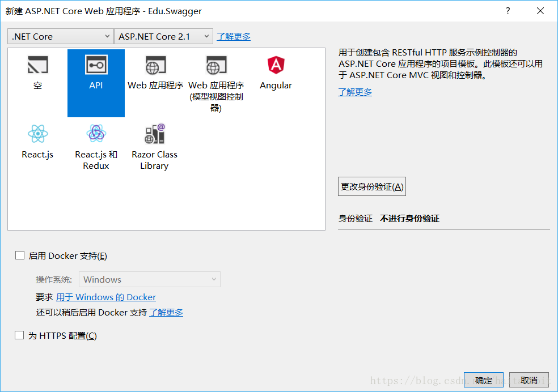Select the React.js 和 Redux template icon
The image size is (558, 392).
(x=96, y=134)
